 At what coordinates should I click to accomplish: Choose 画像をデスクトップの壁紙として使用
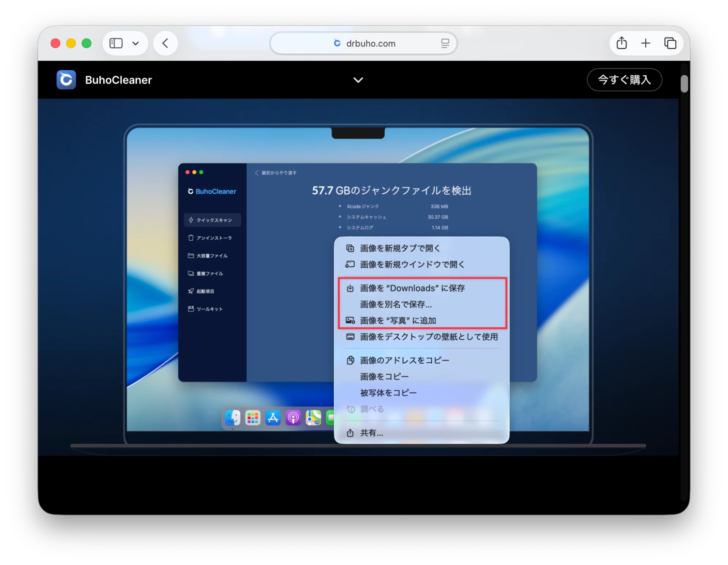coord(421,337)
